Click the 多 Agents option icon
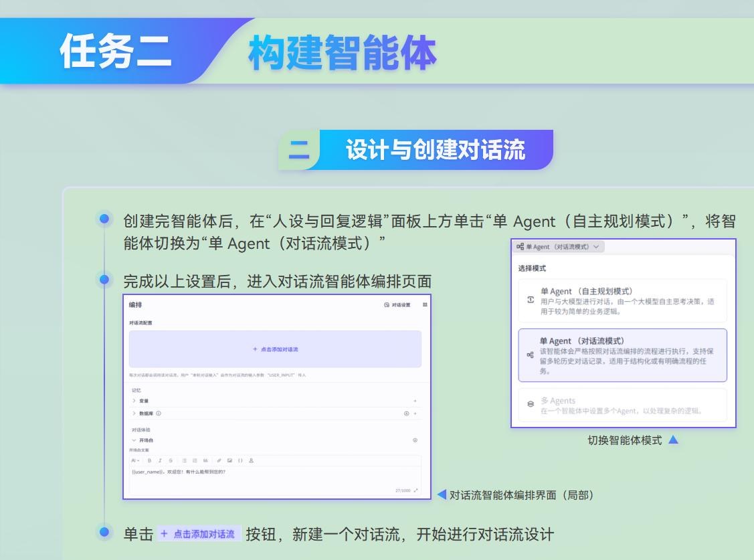This screenshot has width=754, height=560. click(x=531, y=404)
